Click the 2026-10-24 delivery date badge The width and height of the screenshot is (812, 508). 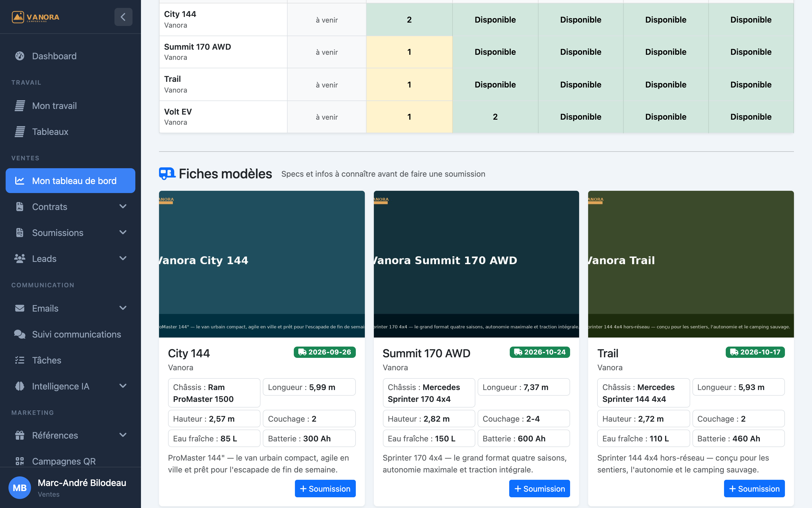tap(540, 352)
